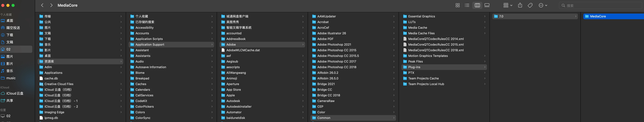Open the more actions ellipsis menu
The image size is (644, 122).
(x=543, y=5)
